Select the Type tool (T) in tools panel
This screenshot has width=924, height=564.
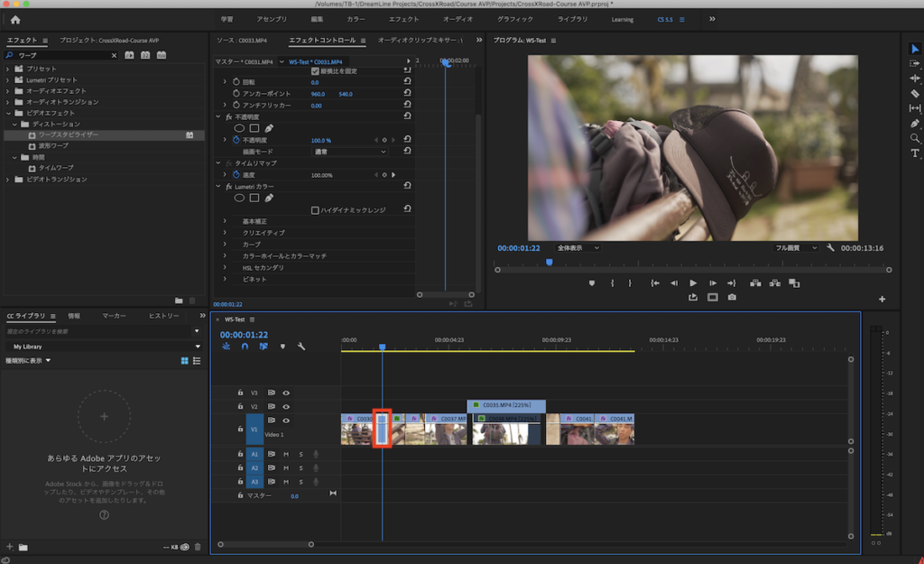click(x=915, y=153)
